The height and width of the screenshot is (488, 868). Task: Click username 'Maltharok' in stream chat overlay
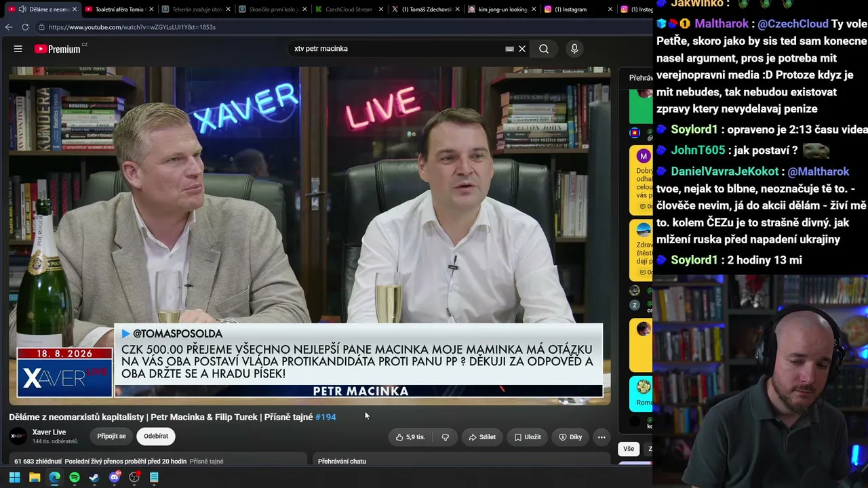[722, 24]
